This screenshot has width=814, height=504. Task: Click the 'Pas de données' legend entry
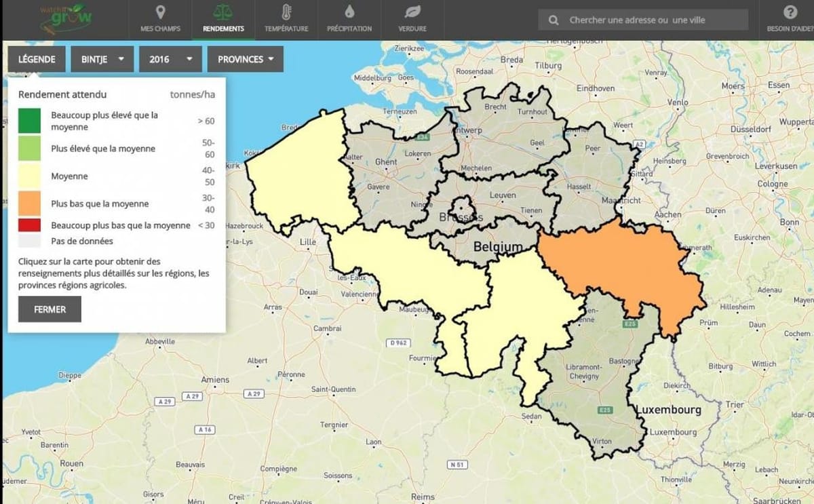(82, 241)
